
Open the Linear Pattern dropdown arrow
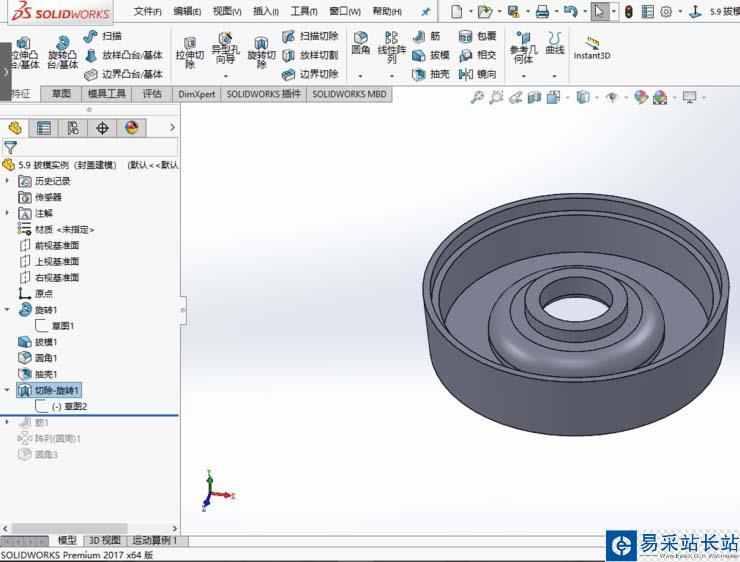coord(392,75)
